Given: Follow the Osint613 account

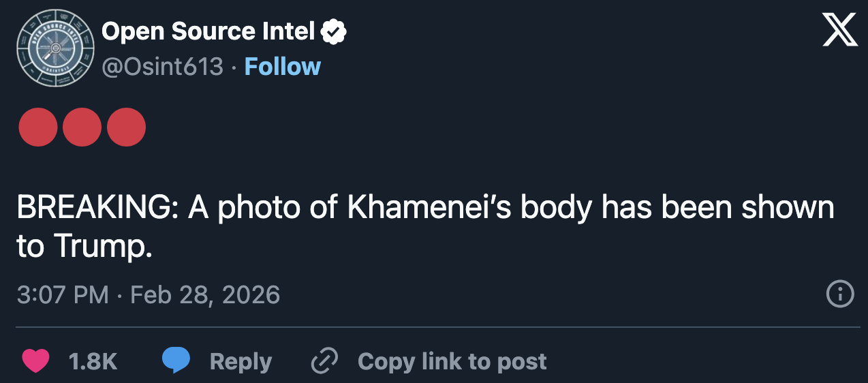Looking at the screenshot, I should (282, 67).
